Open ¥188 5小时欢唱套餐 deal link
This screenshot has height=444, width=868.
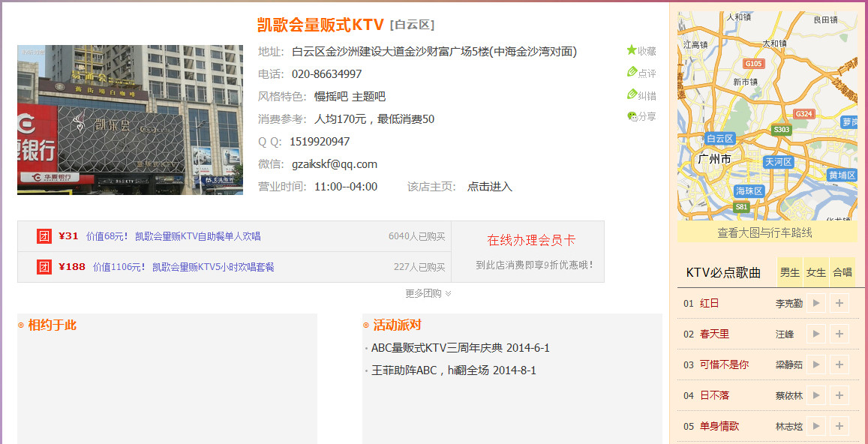coord(183,268)
